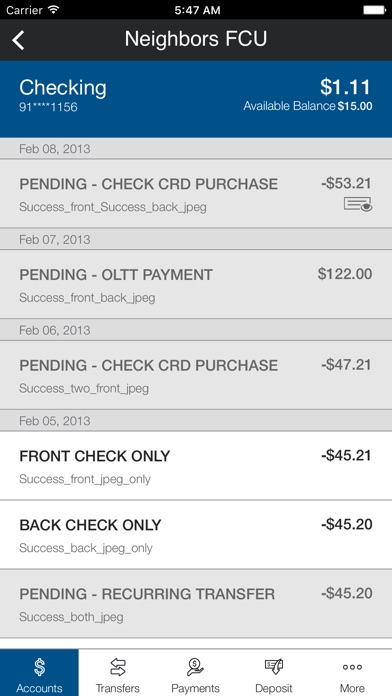Select the FRONT CHECK ONLY transaction
392x696 pixels.
[x=196, y=466]
